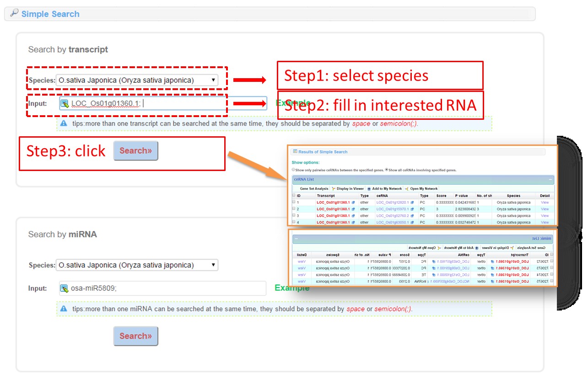
Task: Click the ceRNA column header in the results table
Action: (x=382, y=196)
